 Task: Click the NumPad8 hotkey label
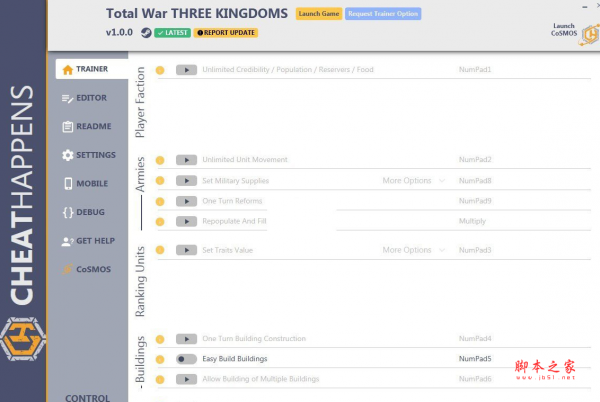[x=475, y=181]
